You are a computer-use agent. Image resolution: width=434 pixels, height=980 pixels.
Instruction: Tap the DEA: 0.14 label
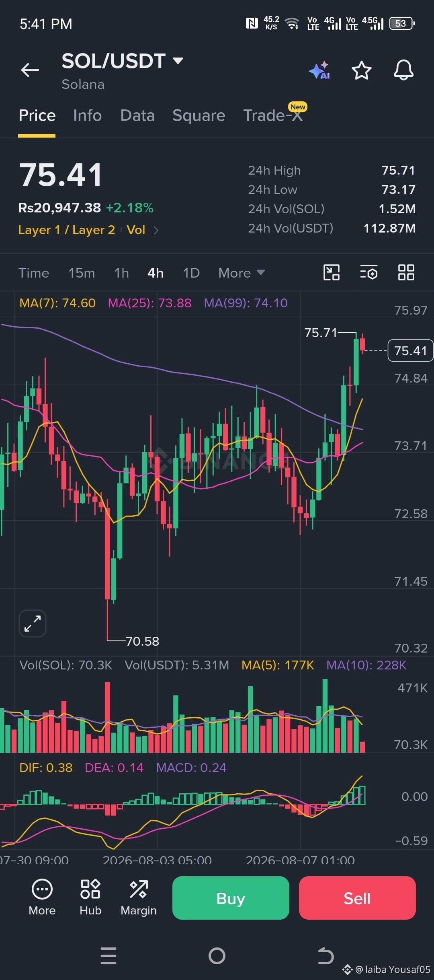[x=114, y=768]
